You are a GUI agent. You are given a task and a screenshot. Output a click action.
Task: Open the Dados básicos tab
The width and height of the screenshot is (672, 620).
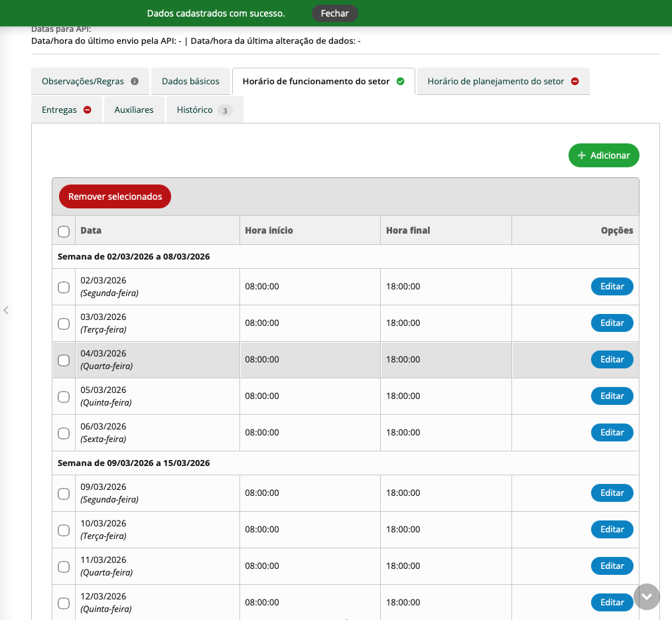[190, 82]
